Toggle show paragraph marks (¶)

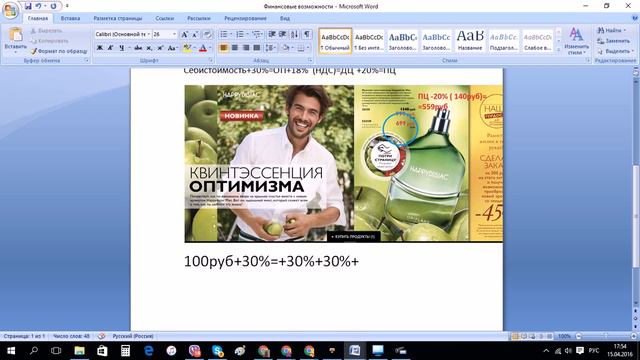point(307,34)
